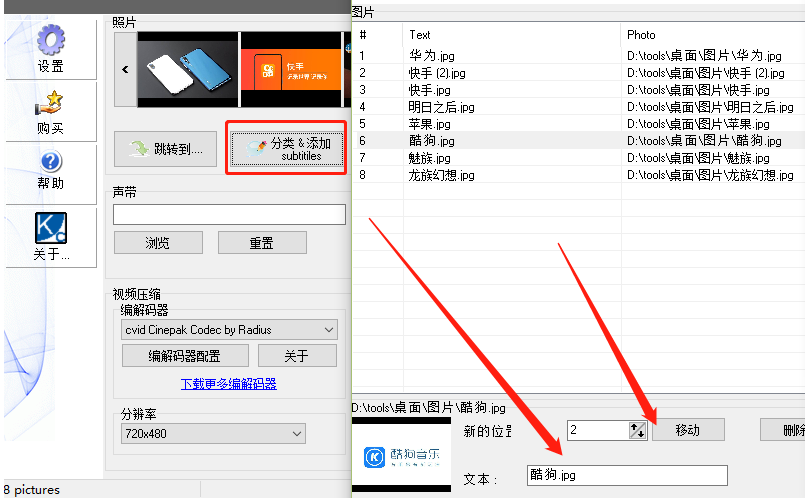Click the 移动 move button

click(x=688, y=430)
